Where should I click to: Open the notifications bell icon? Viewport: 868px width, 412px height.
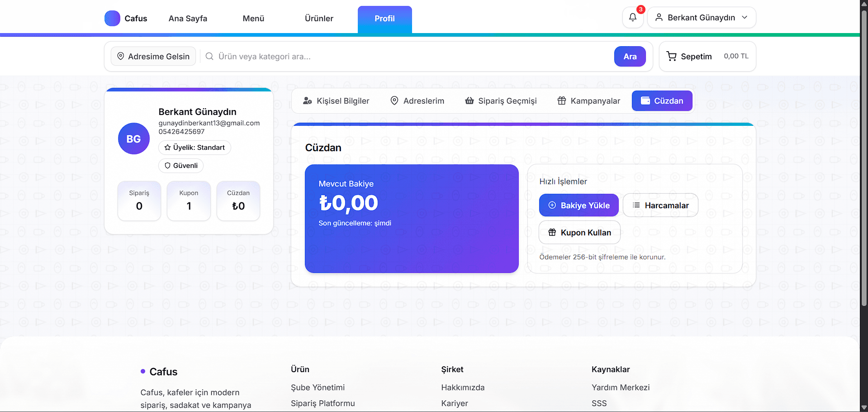tap(632, 18)
